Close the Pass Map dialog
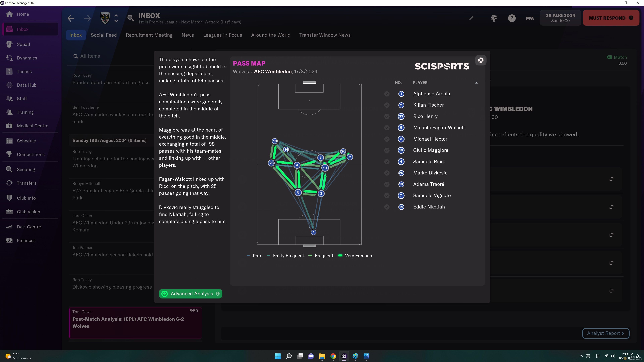Viewport: 644px width, 362px height. 481,60
